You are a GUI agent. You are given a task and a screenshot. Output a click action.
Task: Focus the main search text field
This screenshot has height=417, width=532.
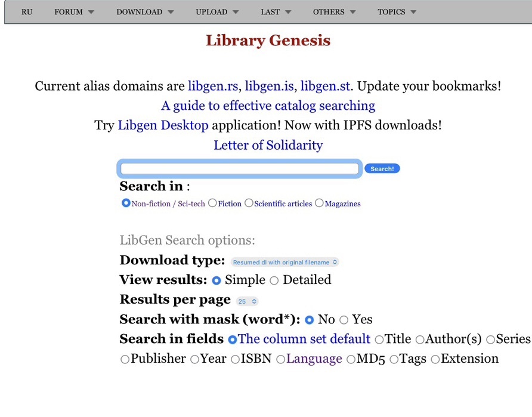(x=240, y=169)
